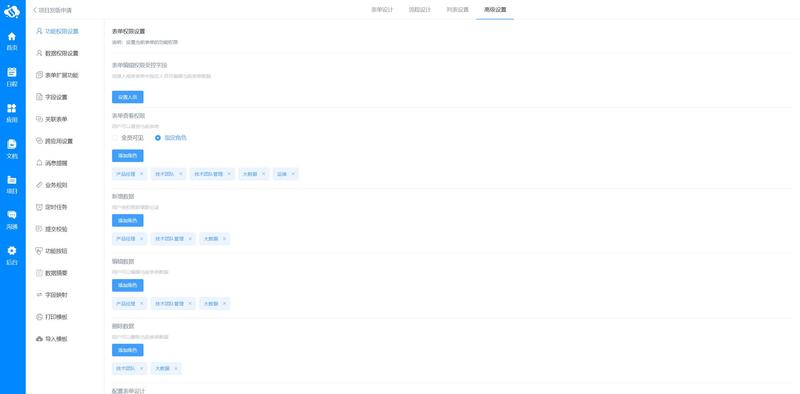Click the 编辑数据 section label
Viewport: 800px width, 394px height.
point(123,261)
